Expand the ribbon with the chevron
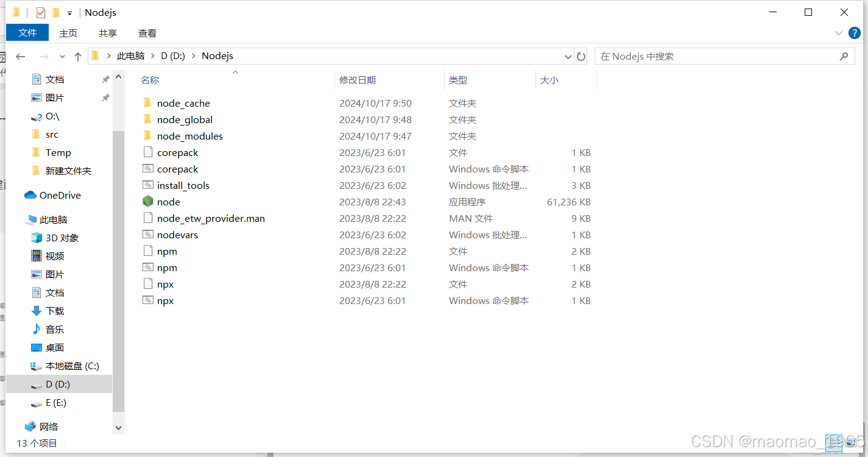This screenshot has height=457, width=868. click(838, 33)
